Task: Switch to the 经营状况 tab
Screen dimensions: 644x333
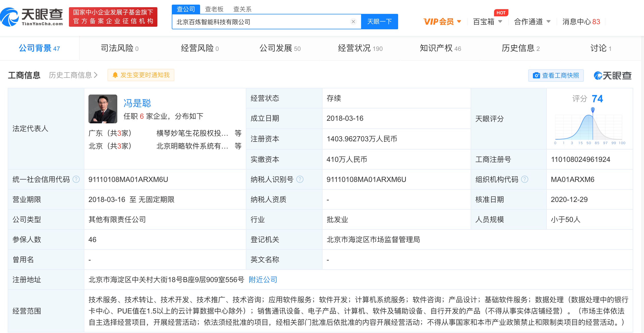Action: (x=360, y=48)
